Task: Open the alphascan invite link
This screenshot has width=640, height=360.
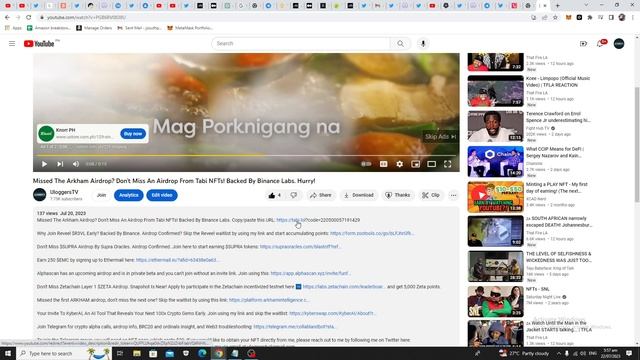Action: 310,273
